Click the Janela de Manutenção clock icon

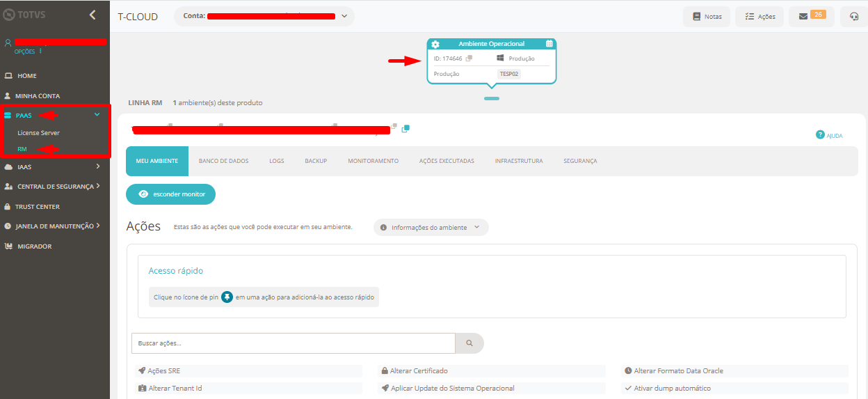click(x=8, y=226)
